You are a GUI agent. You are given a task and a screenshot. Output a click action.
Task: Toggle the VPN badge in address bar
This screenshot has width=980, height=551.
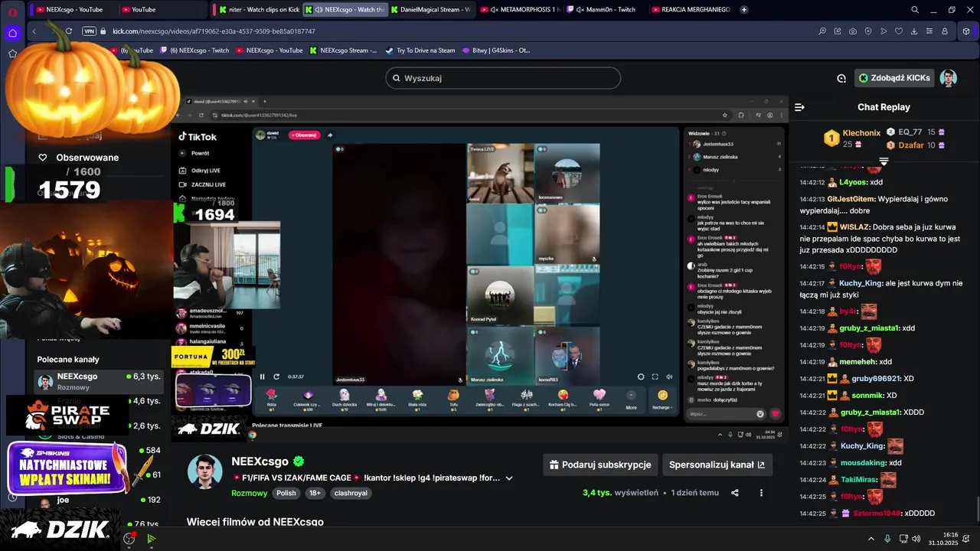(x=89, y=31)
